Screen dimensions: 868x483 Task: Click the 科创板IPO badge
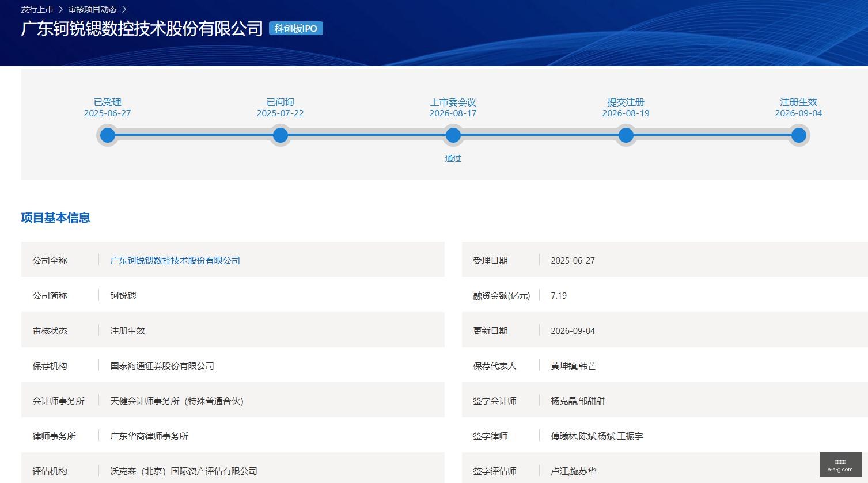296,28
